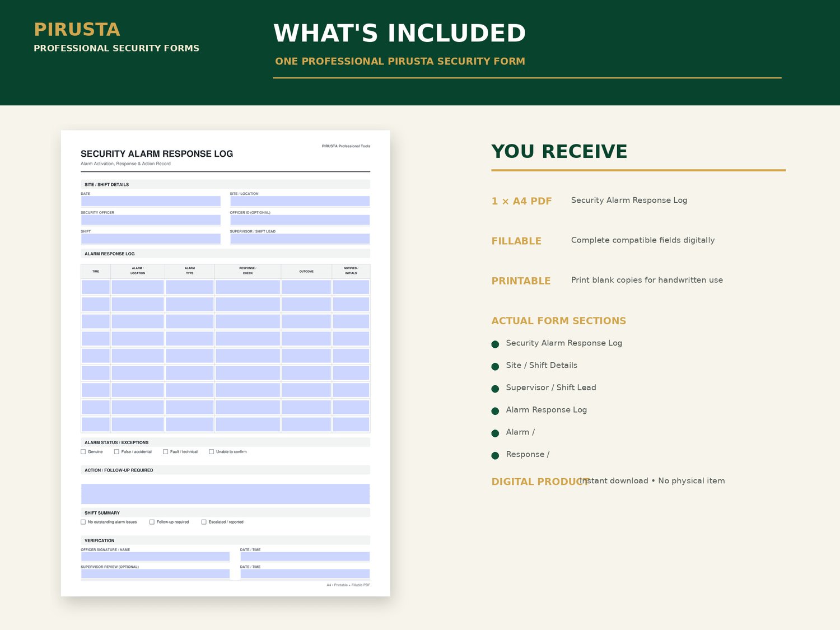Click Print blank copies for handwritten use
The width and height of the screenshot is (840, 630).
pos(647,280)
